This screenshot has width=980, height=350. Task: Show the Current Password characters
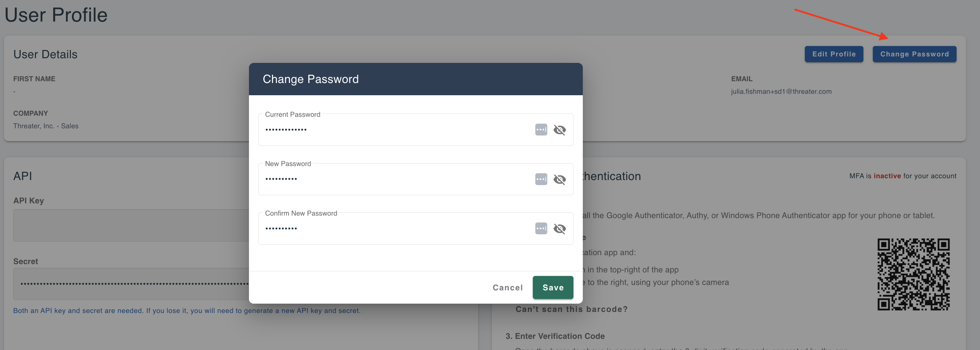point(560,130)
